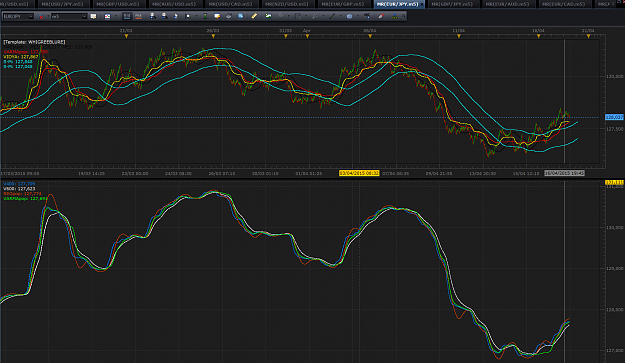625x363 pixels.
Task: Click the picture snapshot icon
Action: [268, 16]
